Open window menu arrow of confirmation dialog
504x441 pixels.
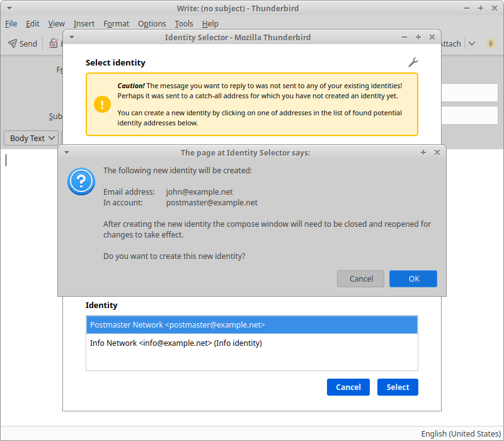[x=67, y=152]
